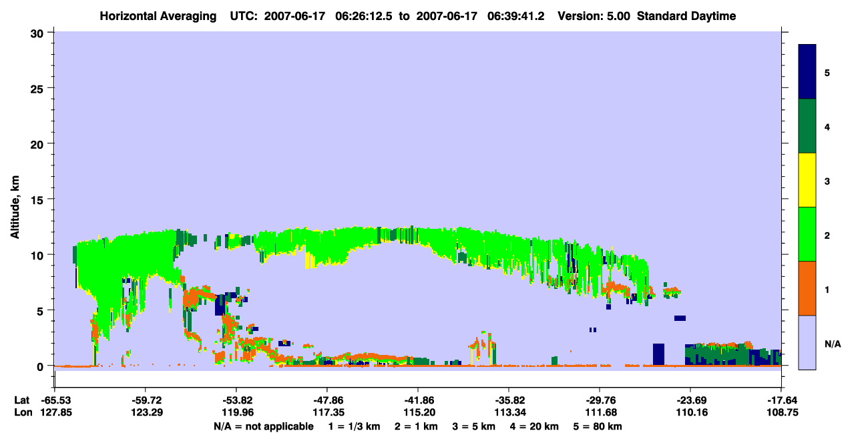Click longitude value 117.35
Viewport: 868px width, 445px height.
[327, 413]
